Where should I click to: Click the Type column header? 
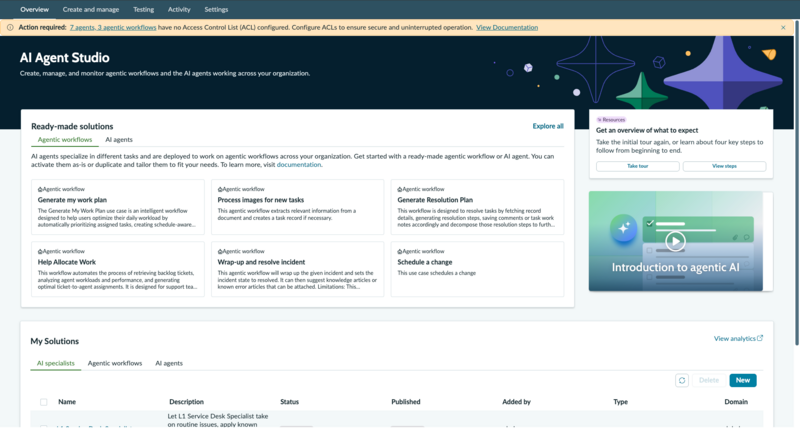(620, 402)
